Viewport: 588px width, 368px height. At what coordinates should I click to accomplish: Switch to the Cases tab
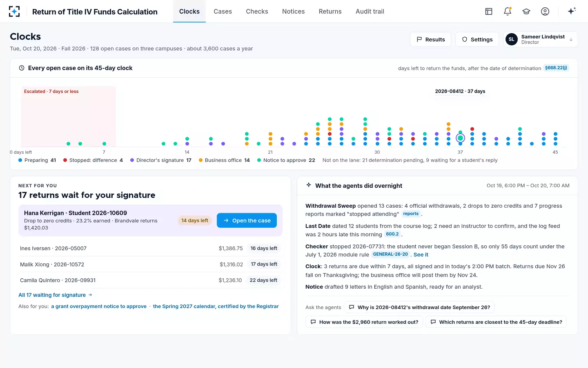tap(223, 11)
